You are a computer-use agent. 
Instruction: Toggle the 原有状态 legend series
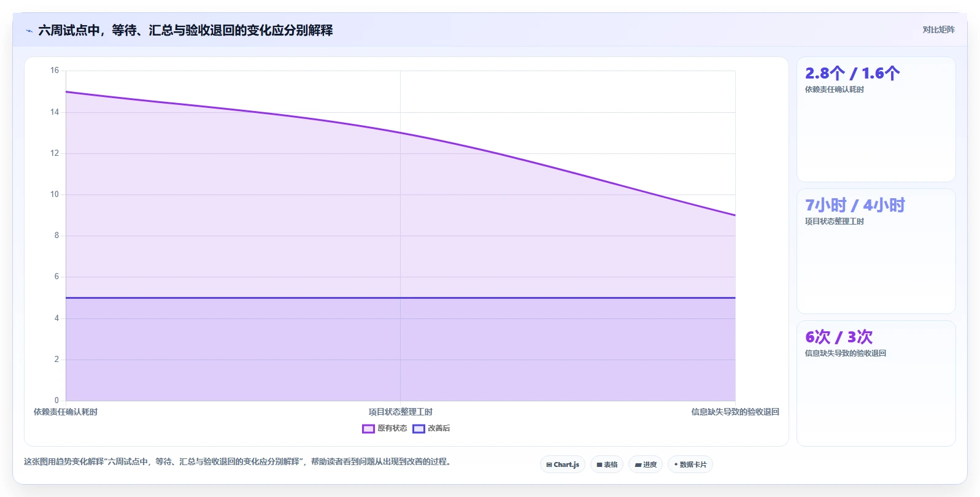coord(385,428)
